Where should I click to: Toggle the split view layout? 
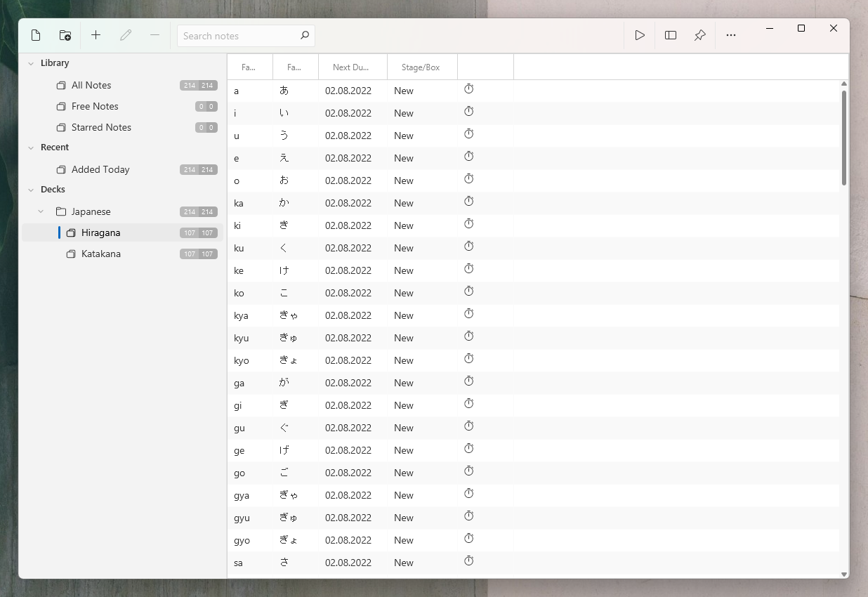point(670,35)
